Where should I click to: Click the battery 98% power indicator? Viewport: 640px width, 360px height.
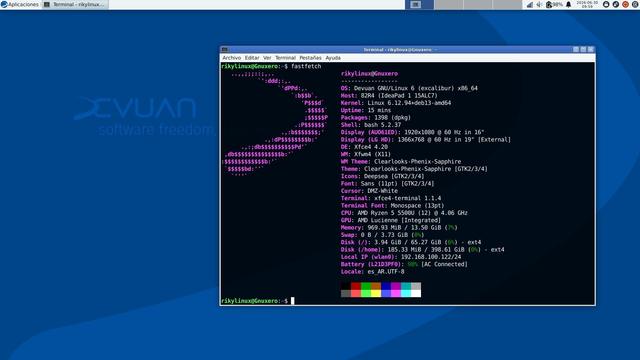tap(554, 4)
